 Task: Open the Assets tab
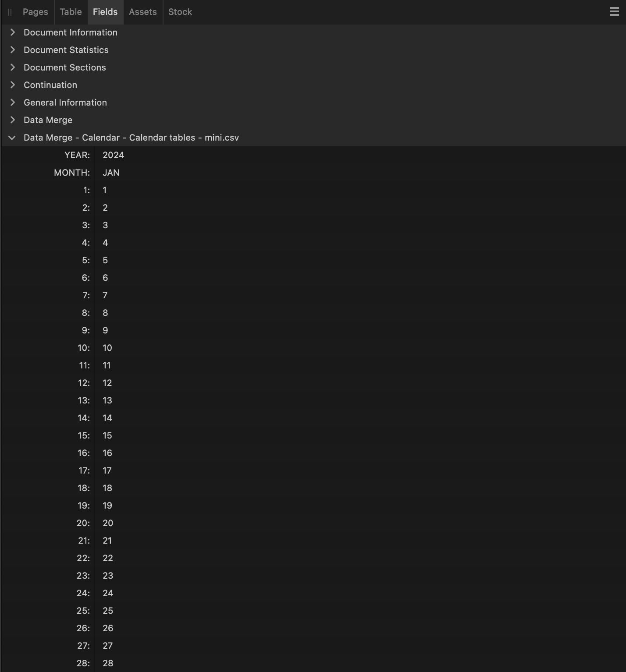(143, 12)
